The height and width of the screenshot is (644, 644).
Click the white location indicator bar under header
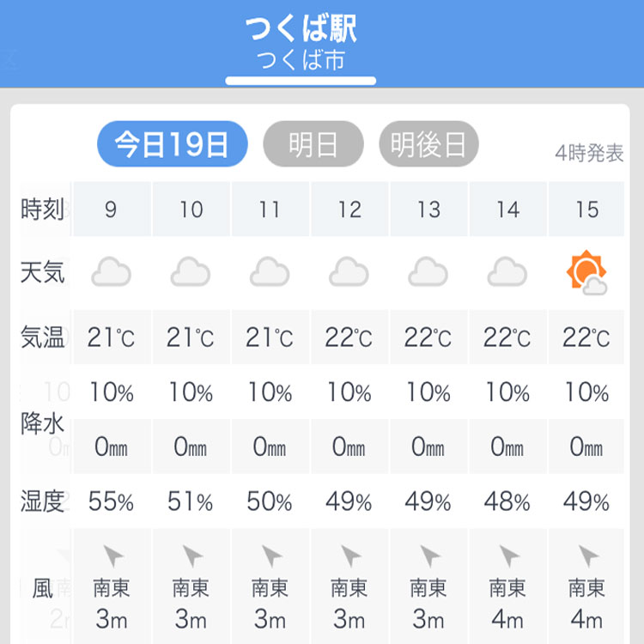click(x=301, y=81)
